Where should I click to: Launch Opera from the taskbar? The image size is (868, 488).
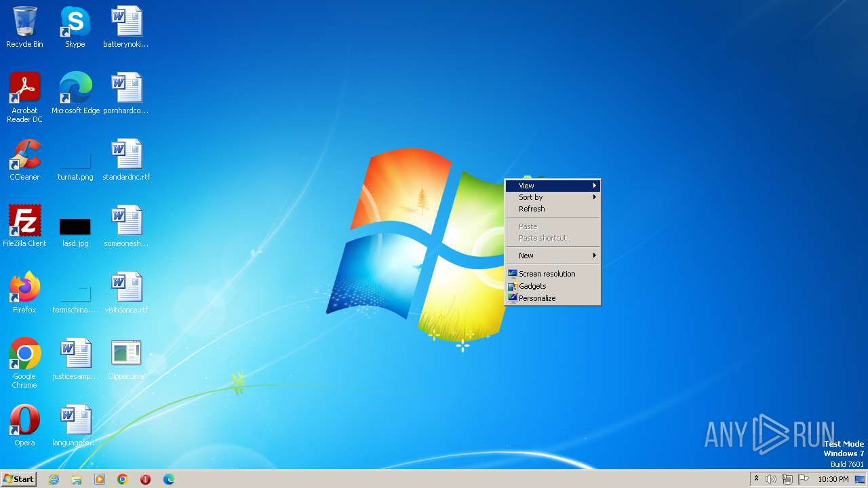(146, 479)
